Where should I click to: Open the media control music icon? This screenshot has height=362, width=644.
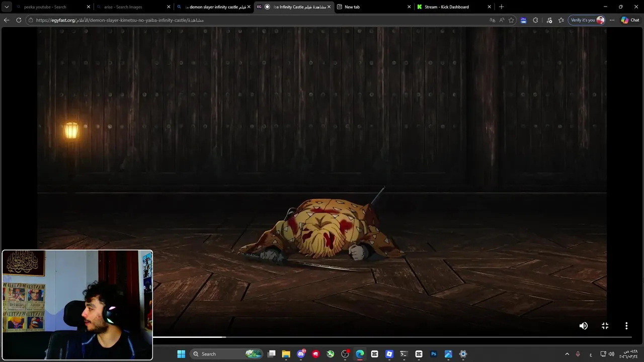point(549,20)
